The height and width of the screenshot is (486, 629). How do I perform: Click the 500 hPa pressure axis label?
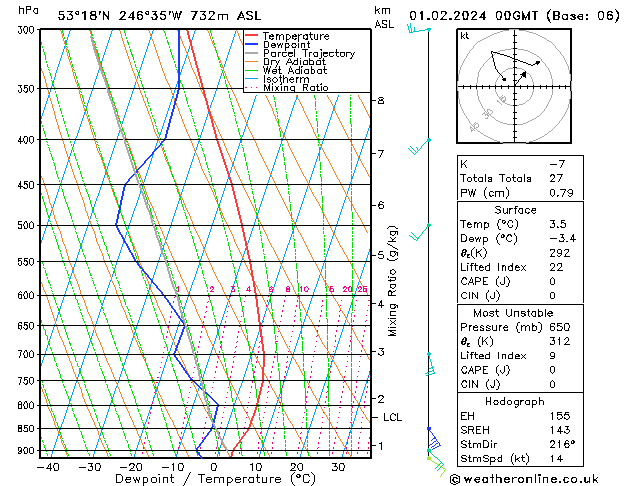point(26,225)
